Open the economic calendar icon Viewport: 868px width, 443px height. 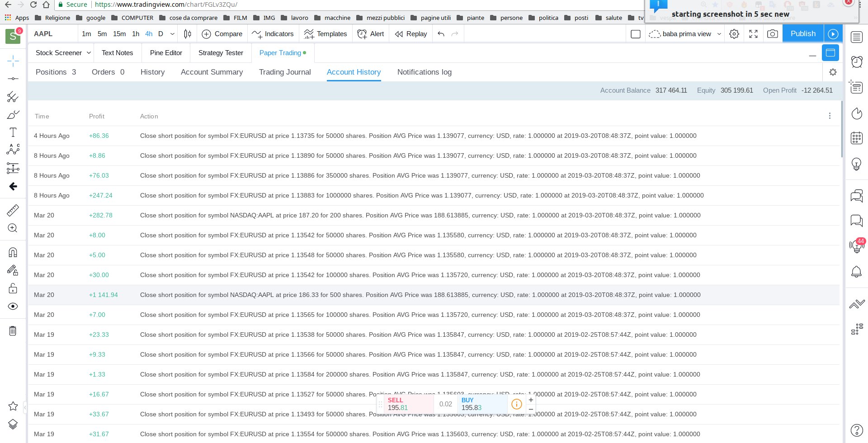(857, 138)
